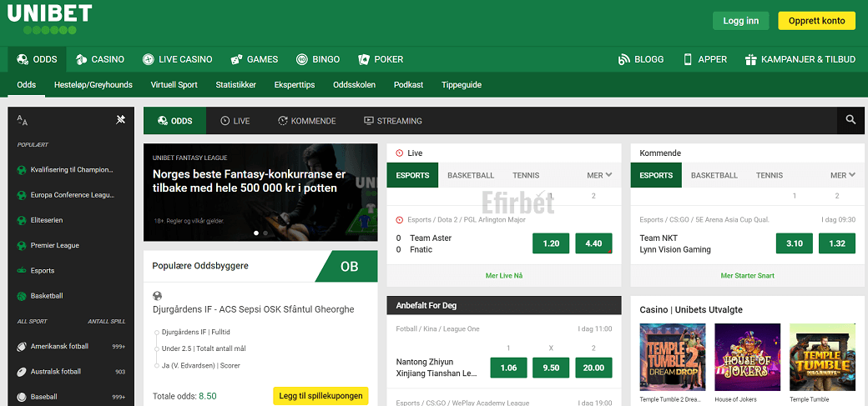Open the APPER page
Screen dimensions: 868x406
coord(705,59)
